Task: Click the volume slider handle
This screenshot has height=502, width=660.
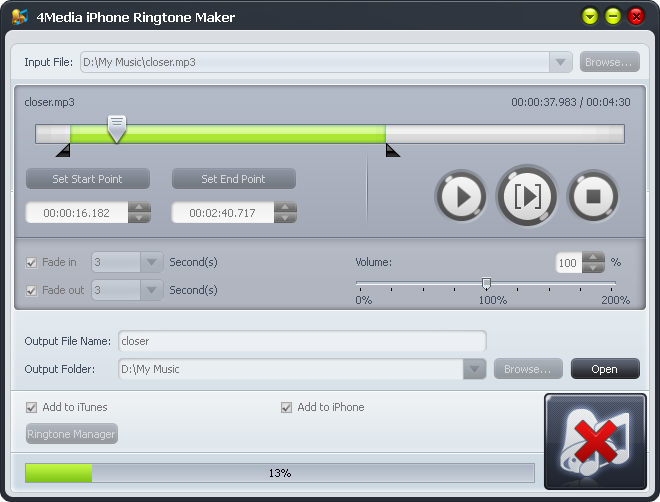Action: coord(486,284)
